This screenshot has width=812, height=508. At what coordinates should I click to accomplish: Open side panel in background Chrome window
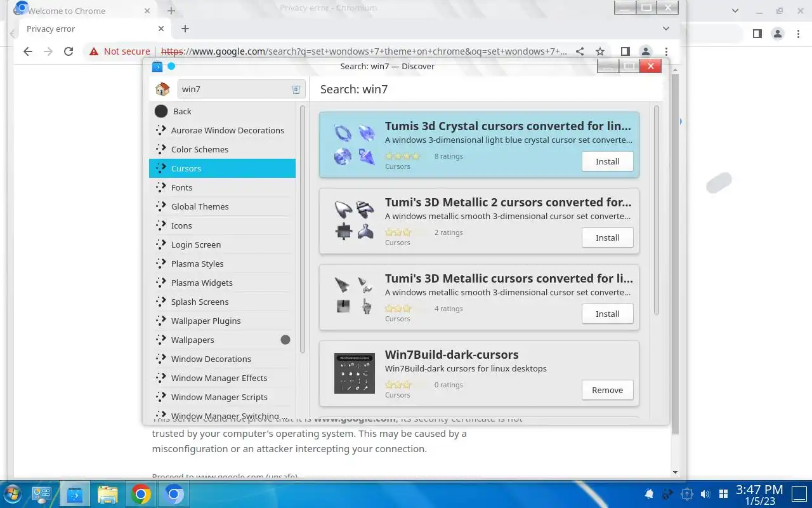757,34
